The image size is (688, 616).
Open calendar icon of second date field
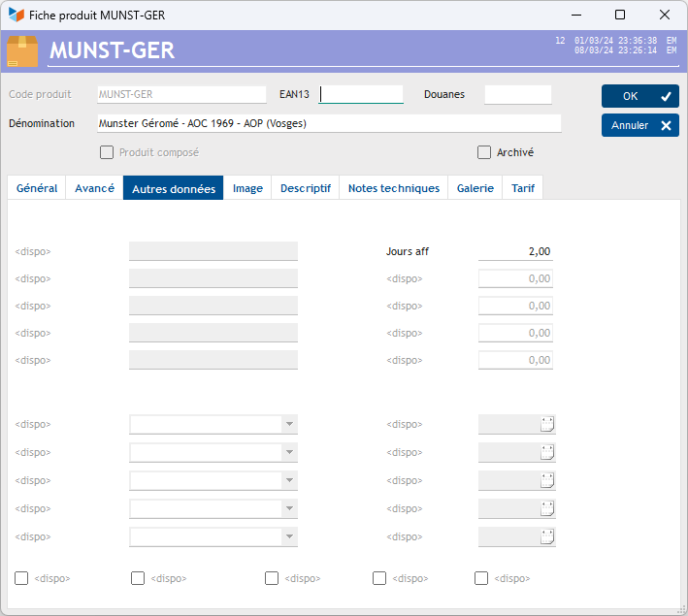(546, 452)
